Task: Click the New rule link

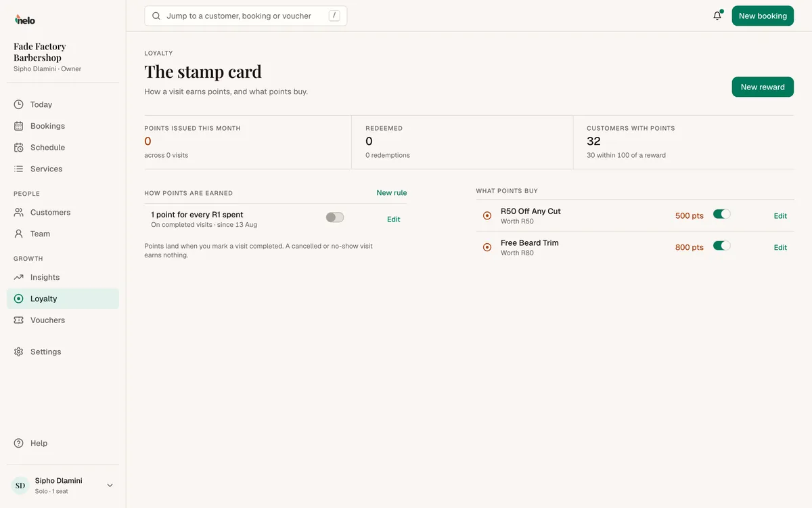Action: click(x=392, y=193)
